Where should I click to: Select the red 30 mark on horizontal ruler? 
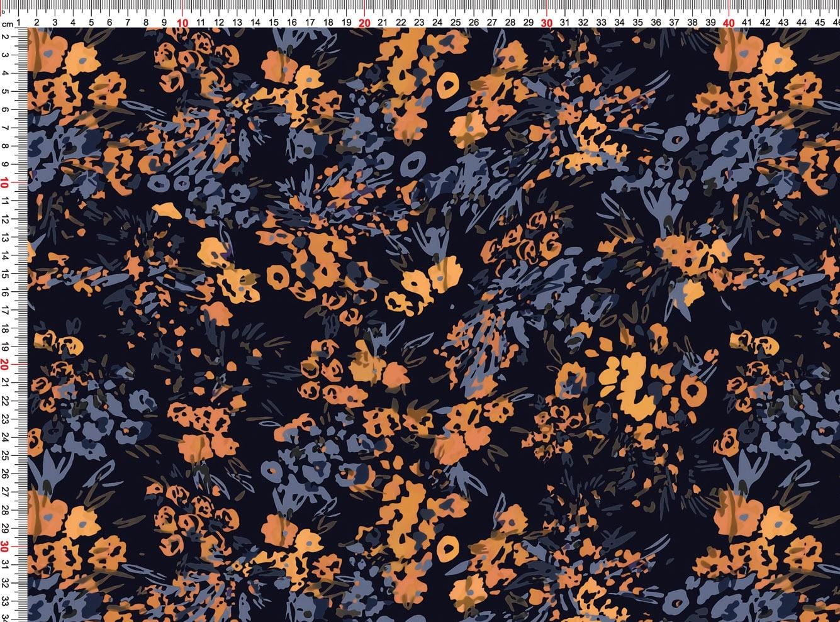point(547,22)
